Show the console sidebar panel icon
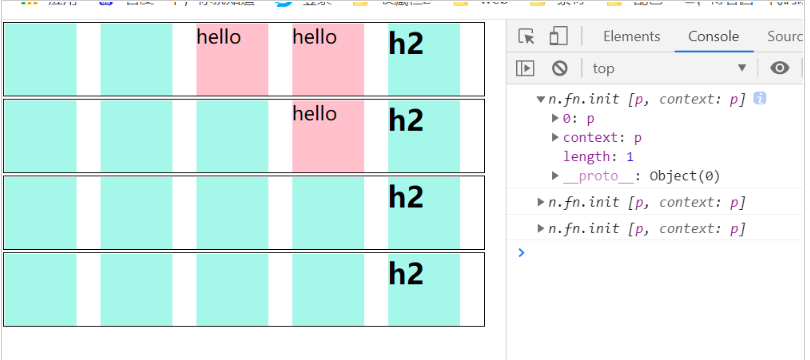The width and height of the screenshot is (810, 360). [x=525, y=68]
